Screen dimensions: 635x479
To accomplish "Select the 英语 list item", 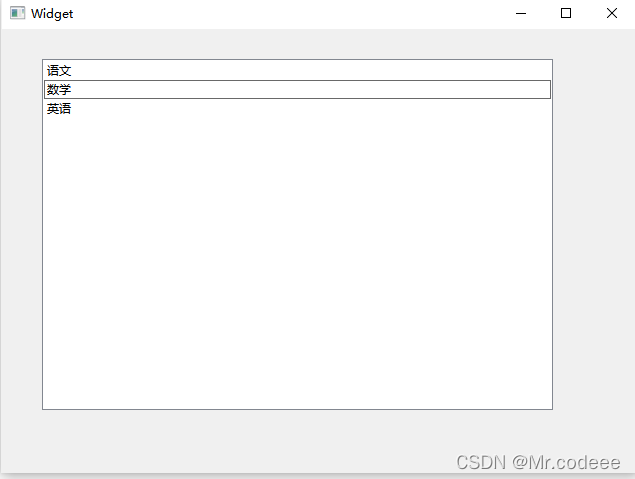I will pos(297,109).
